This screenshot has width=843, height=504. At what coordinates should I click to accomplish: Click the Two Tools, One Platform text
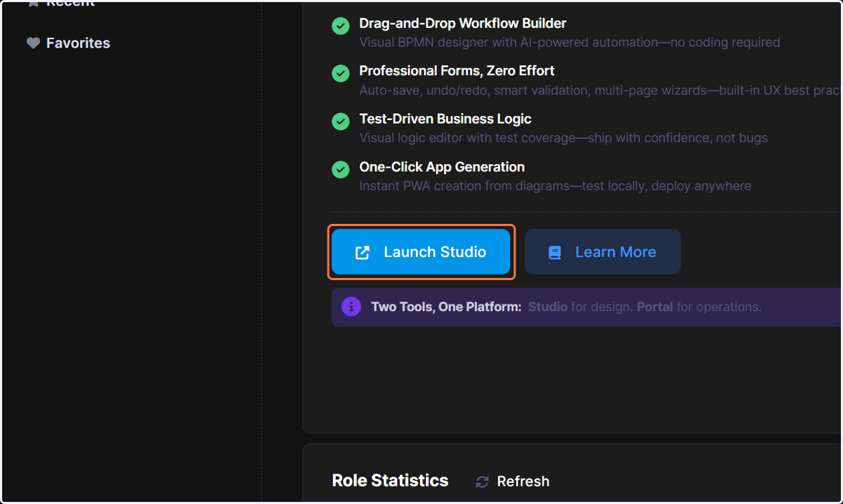click(x=446, y=307)
